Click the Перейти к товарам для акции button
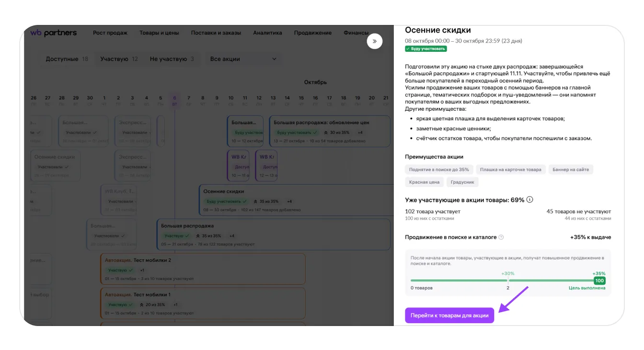Viewport: 644px width, 350px height. 449,315
